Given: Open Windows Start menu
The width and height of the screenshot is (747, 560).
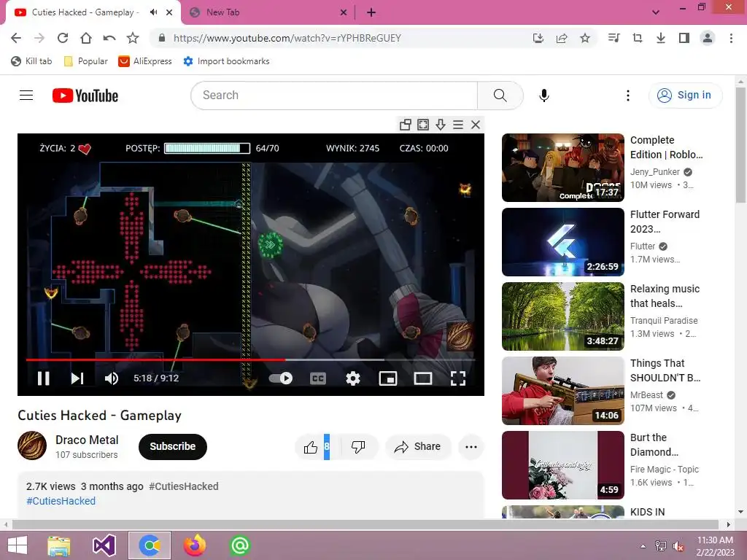Looking at the screenshot, I should tap(18, 545).
